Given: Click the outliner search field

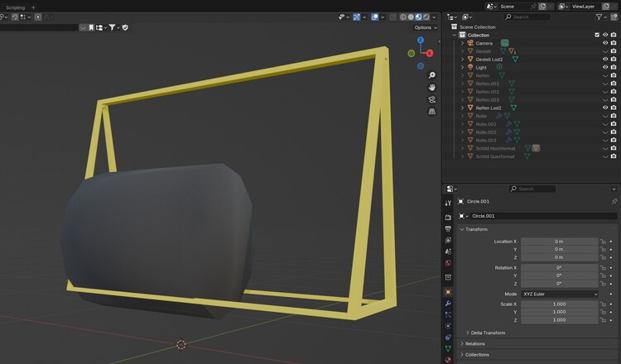Looking at the screenshot, I should 527,17.
